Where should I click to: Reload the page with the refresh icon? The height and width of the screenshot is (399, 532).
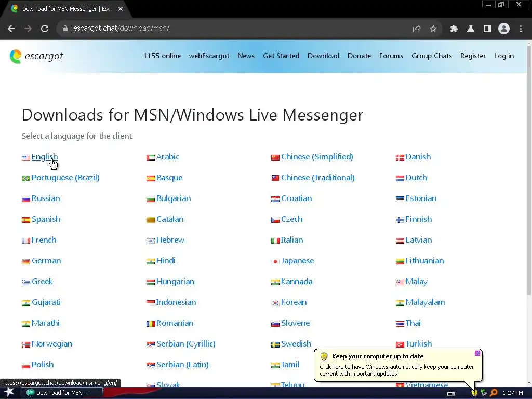45,29
